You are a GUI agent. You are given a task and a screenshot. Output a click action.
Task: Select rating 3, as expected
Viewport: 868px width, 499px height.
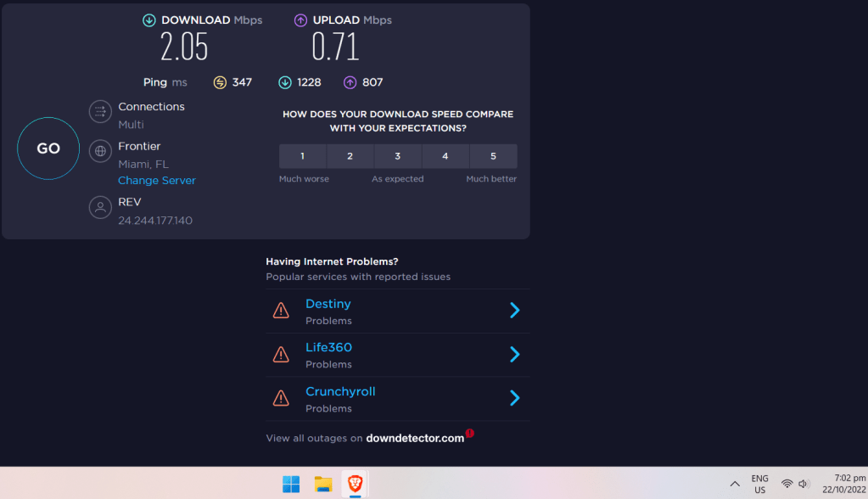click(397, 156)
